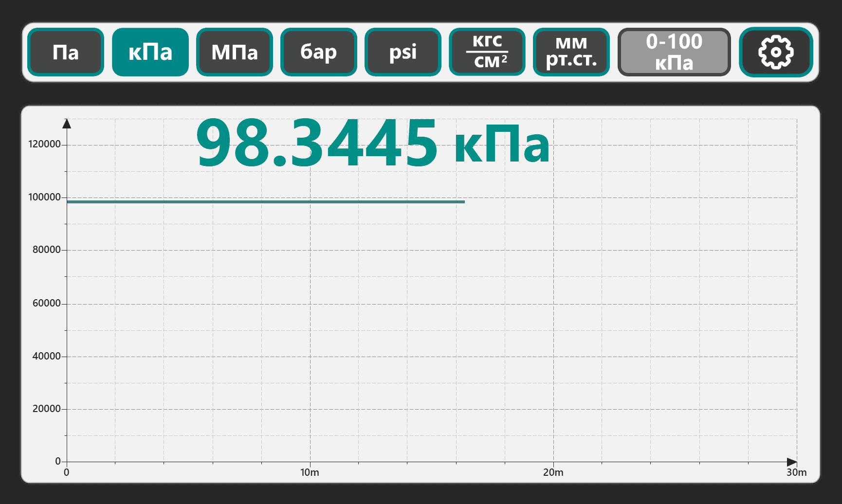Image resolution: width=842 pixels, height=504 pixels.
Task: Select psi pressure unit
Action: point(403,52)
